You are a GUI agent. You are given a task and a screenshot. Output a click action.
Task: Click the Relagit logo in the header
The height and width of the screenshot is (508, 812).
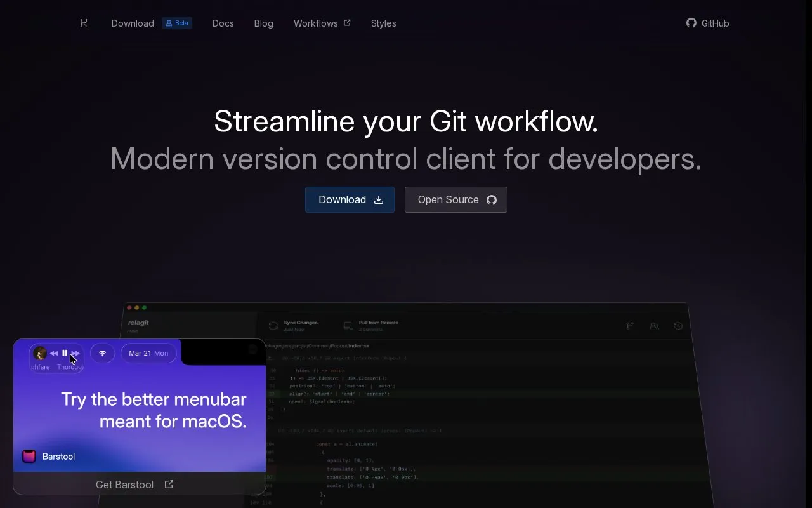pyautogui.click(x=84, y=23)
